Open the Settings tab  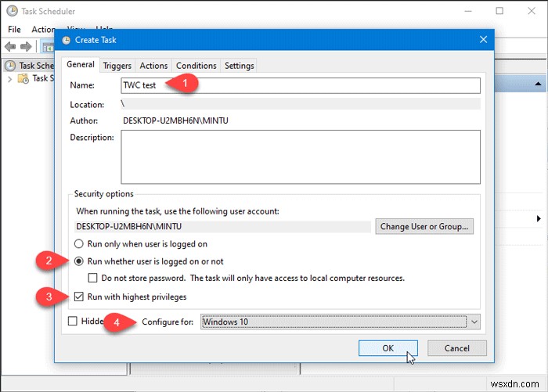point(239,66)
